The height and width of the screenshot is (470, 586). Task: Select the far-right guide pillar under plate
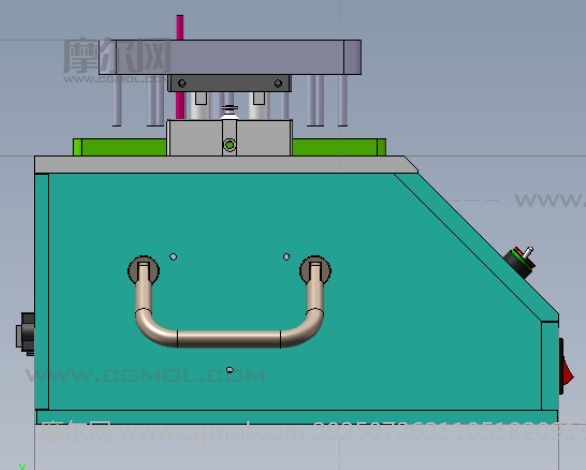[x=343, y=100]
